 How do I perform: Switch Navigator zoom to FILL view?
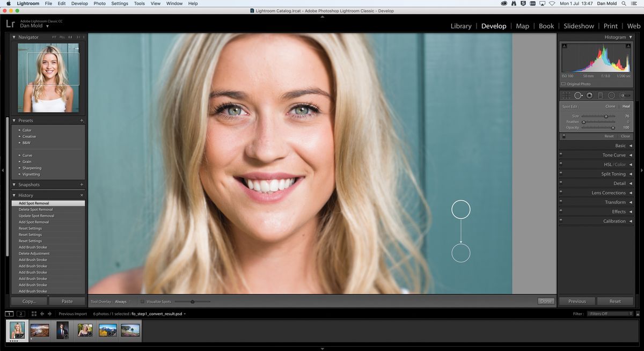coord(64,37)
